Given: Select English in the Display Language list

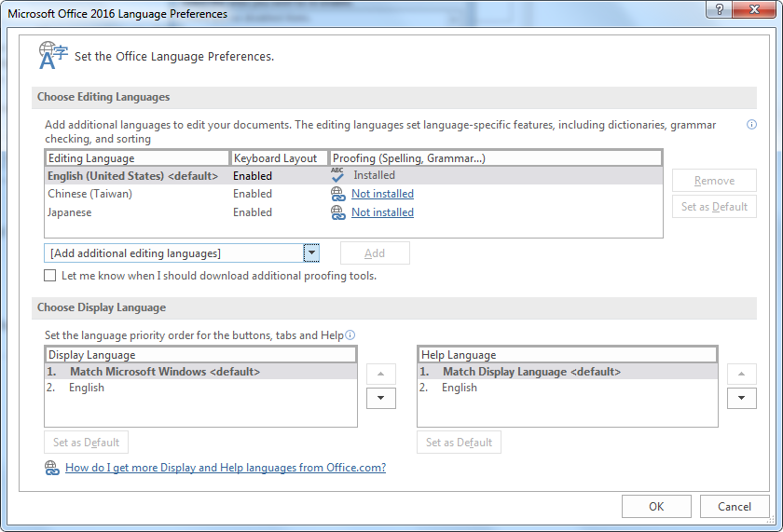Looking at the screenshot, I should [200, 388].
